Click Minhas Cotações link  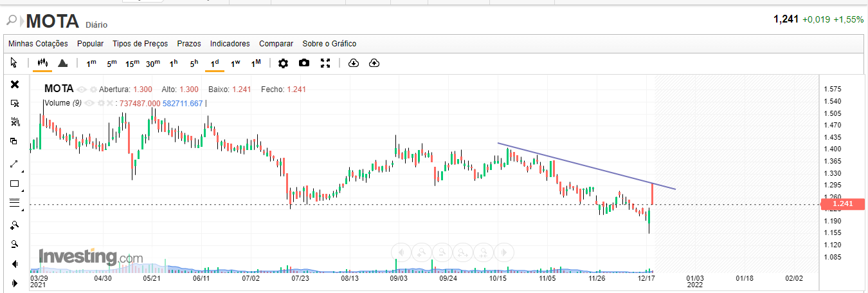tap(38, 44)
